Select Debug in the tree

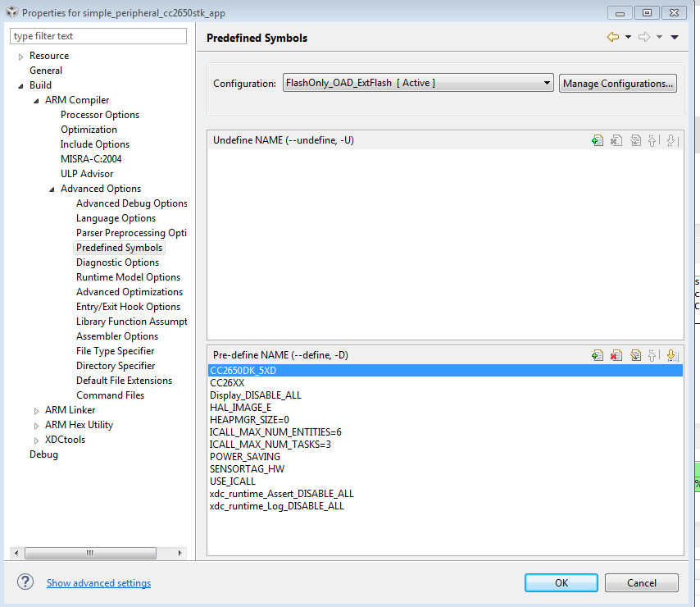(x=43, y=454)
